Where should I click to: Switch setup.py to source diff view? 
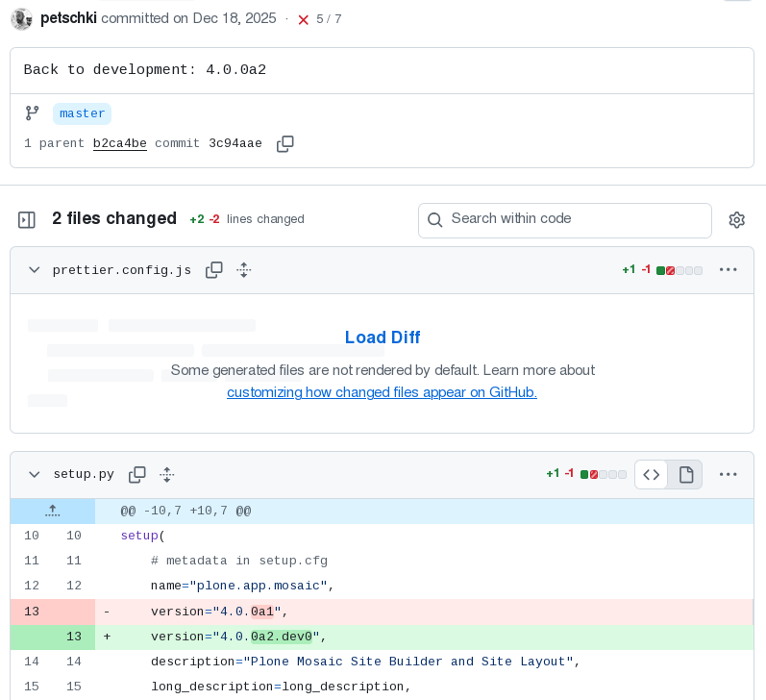click(x=652, y=474)
